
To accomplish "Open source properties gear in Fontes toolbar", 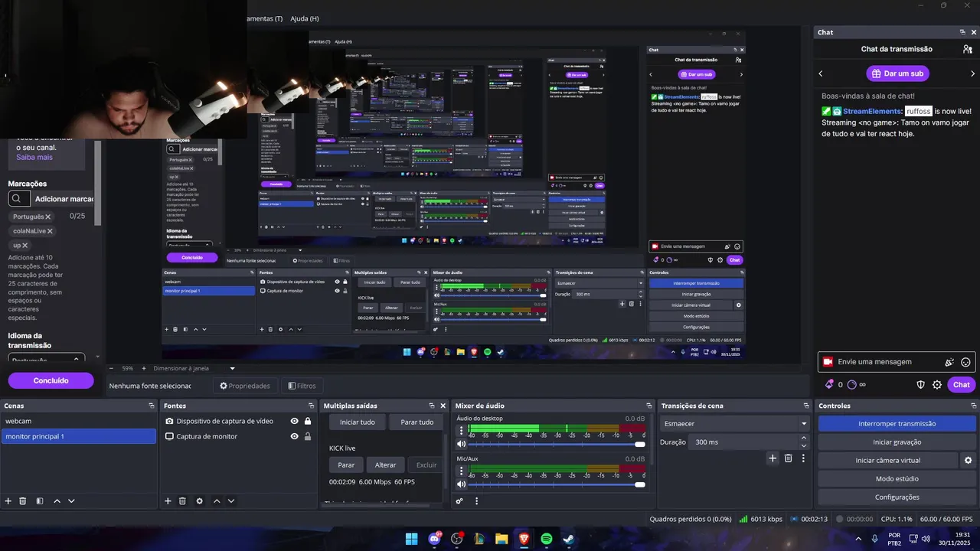I will 199,501.
